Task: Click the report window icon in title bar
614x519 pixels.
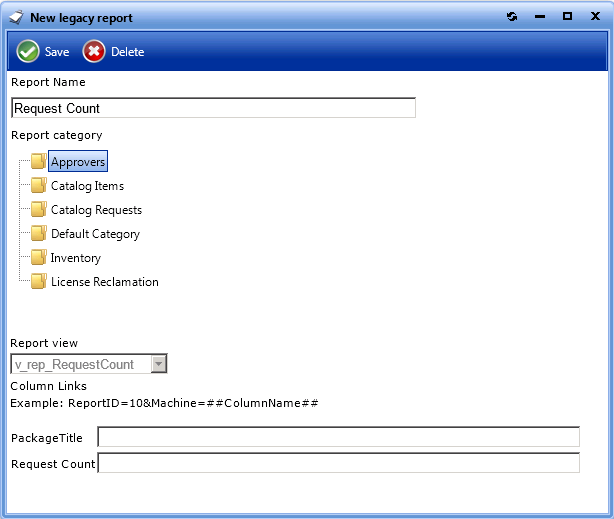Action: tap(16, 17)
